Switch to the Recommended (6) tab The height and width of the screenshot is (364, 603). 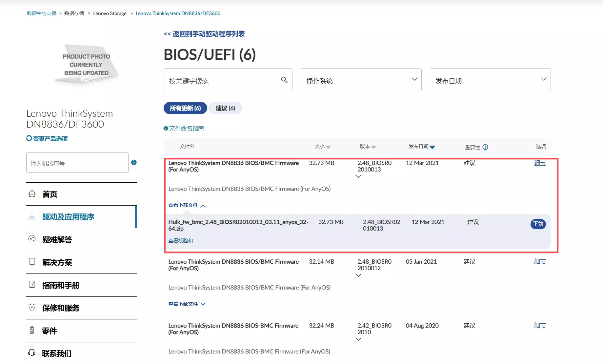pyautogui.click(x=225, y=108)
